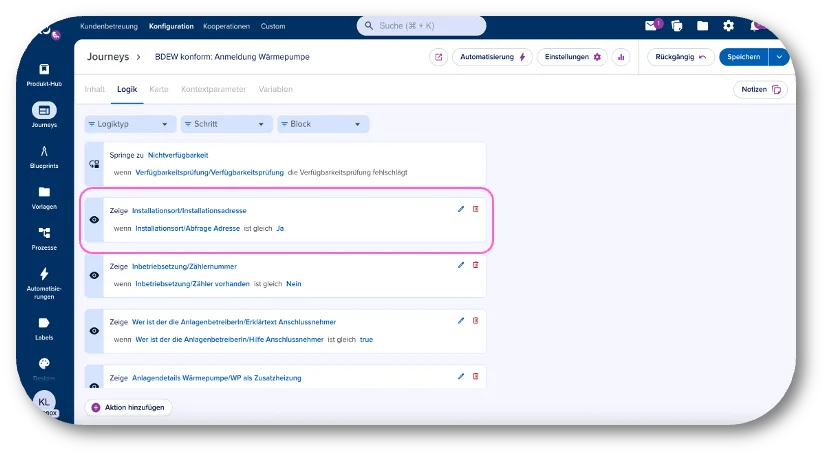Edit the Zählernummer rule with pencil

461,265
